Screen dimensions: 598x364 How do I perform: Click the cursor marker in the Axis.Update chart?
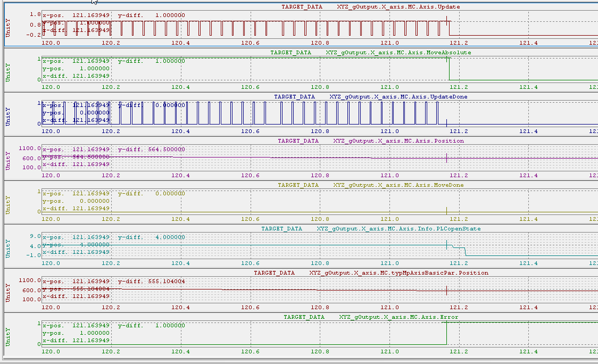click(x=446, y=21)
